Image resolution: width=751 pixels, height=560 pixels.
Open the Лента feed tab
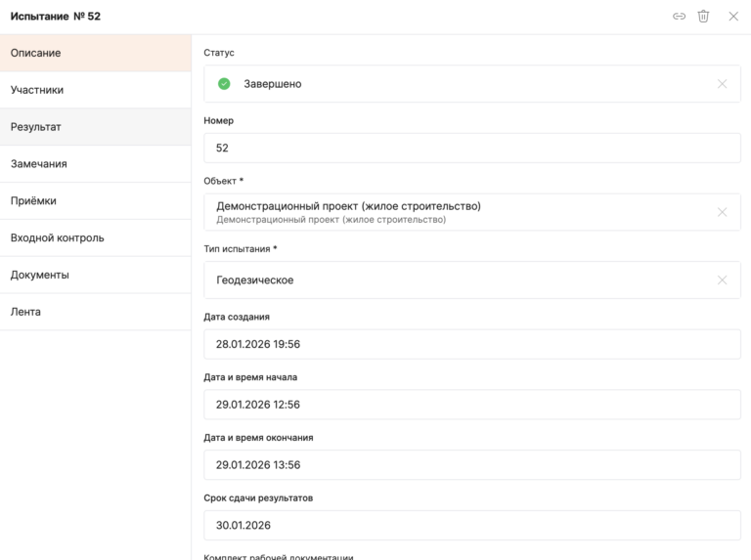(95, 312)
